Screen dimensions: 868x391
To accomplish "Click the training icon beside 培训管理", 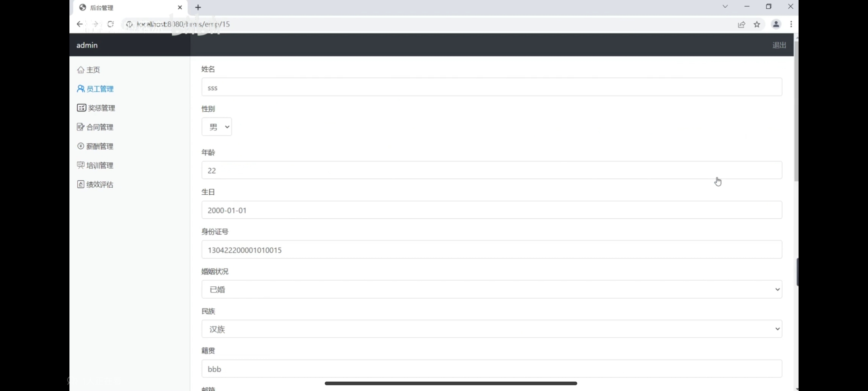I will click(80, 165).
